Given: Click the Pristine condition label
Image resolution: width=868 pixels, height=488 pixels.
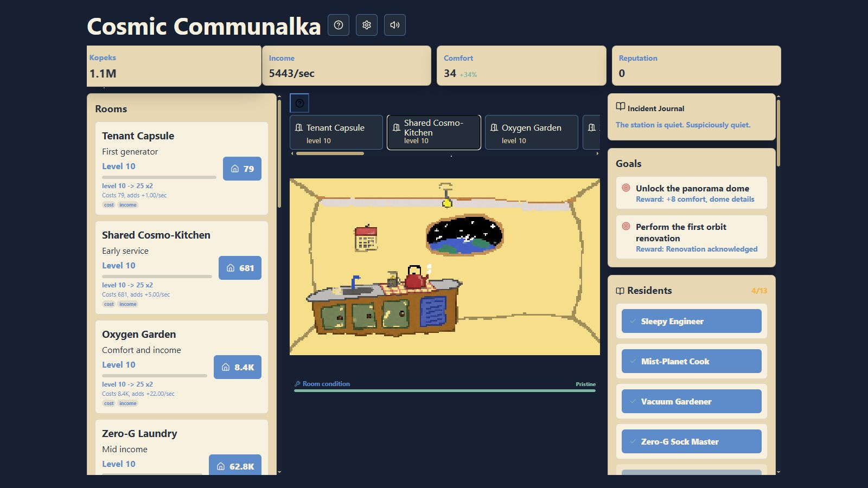Looking at the screenshot, I should (585, 384).
